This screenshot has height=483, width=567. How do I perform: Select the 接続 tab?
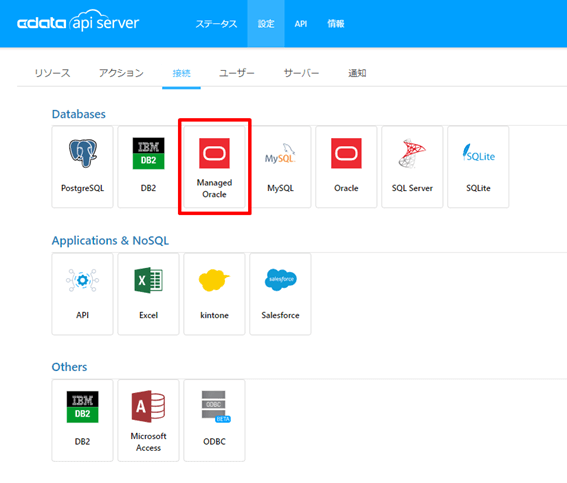pyautogui.click(x=181, y=73)
